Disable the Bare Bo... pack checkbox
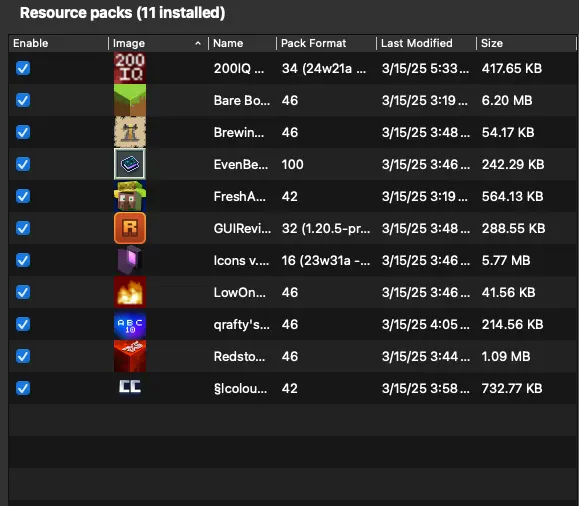579x506 pixels. point(23,100)
